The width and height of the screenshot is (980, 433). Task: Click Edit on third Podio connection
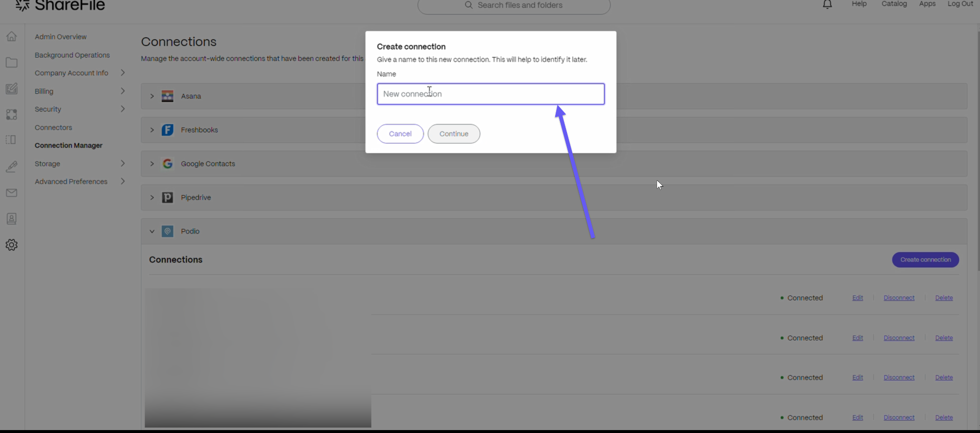pyautogui.click(x=857, y=378)
